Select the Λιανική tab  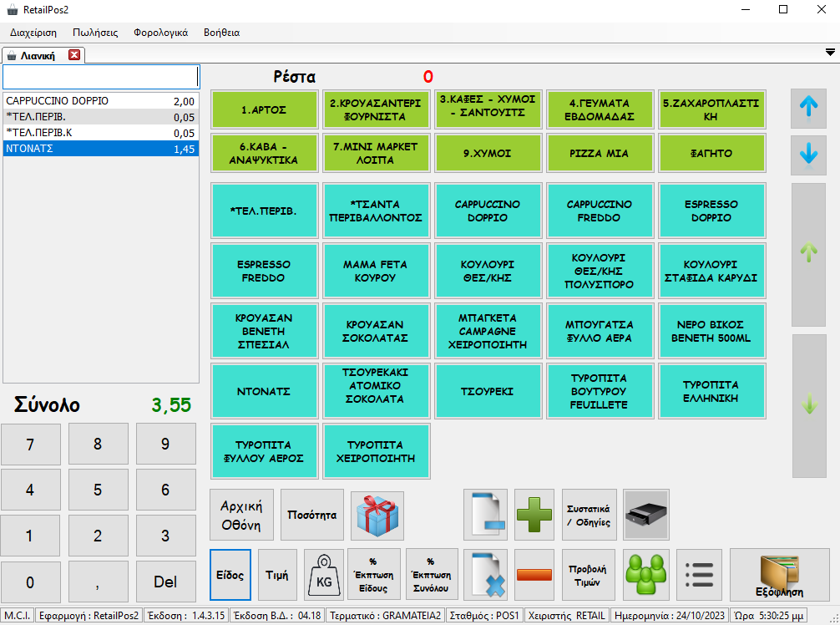click(38, 56)
